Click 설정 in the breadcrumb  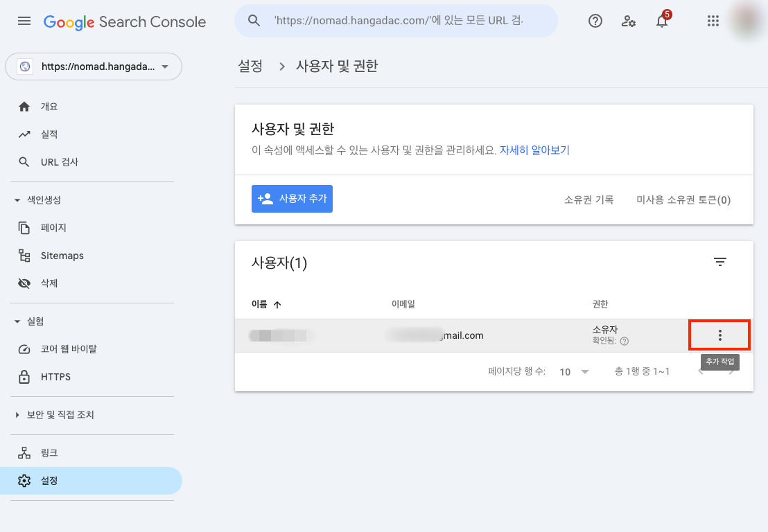(x=250, y=66)
